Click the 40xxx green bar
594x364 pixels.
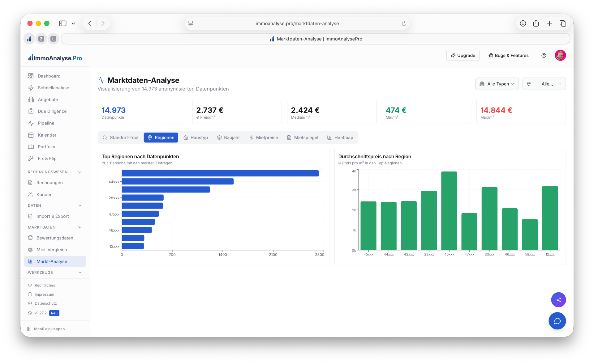tap(449, 211)
